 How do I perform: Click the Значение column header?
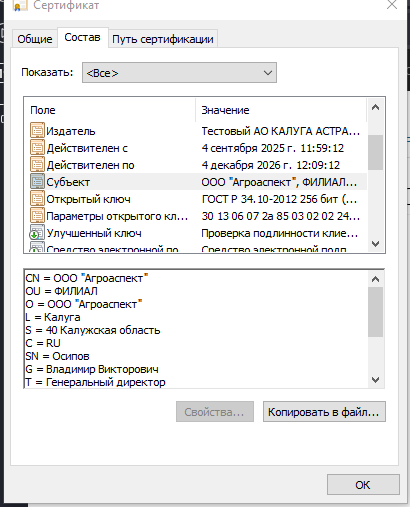pos(281,110)
